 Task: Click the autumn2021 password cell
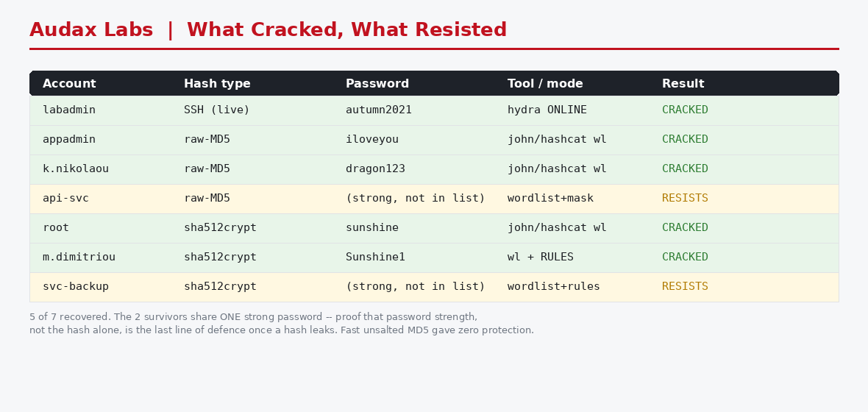pyautogui.click(x=379, y=110)
